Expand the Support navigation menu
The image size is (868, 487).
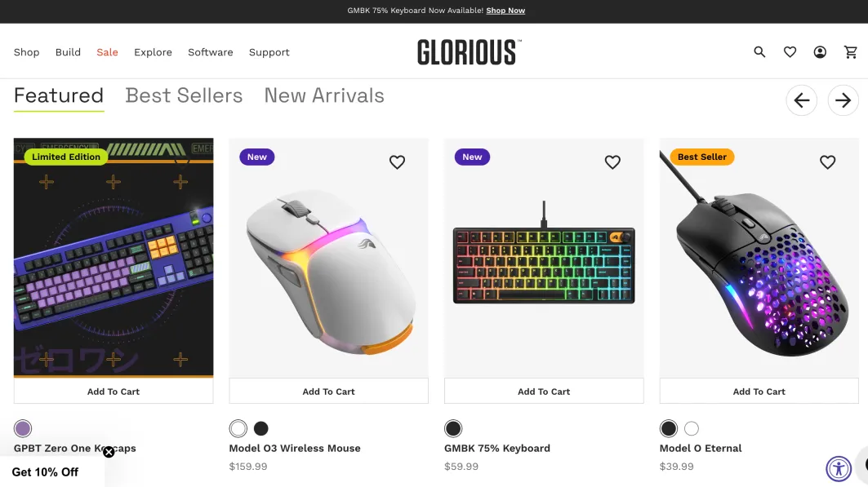click(x=269, y=52)
